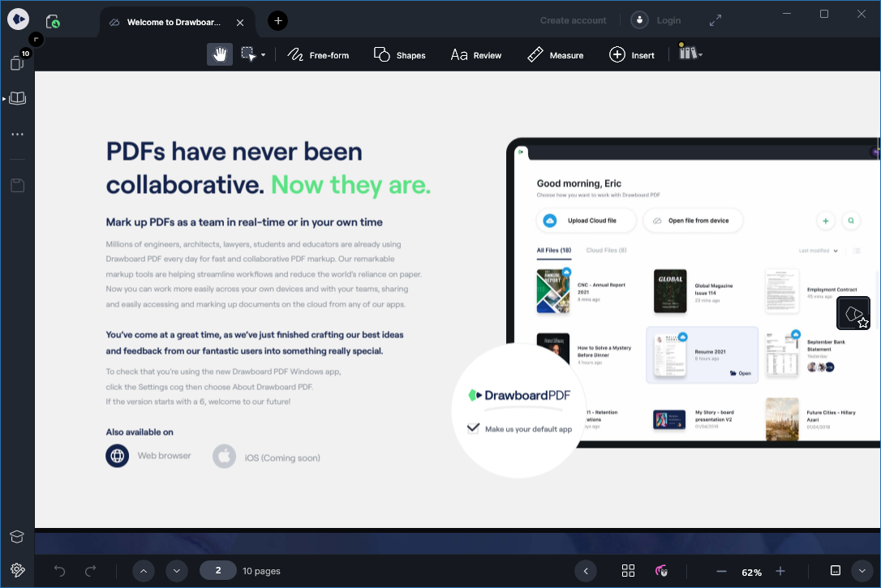Click the Apple iOS icon
This screenshot has width=881, height=588.
pyautogui.click(x=224, y=457)
